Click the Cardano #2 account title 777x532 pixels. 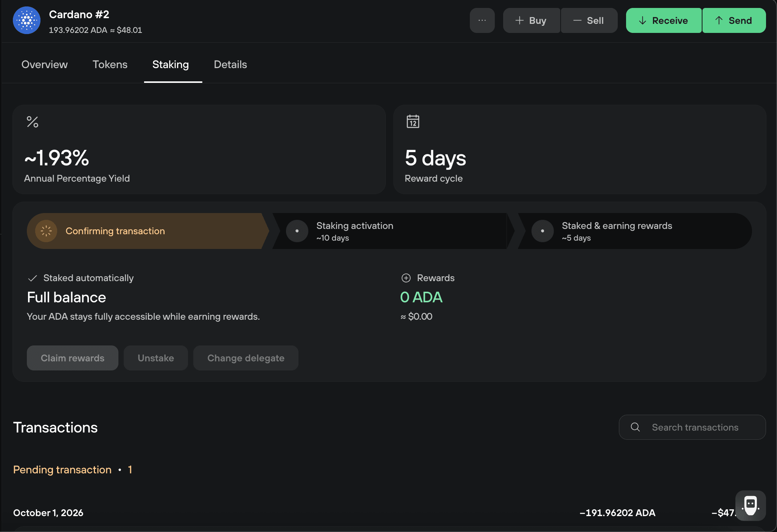tap(79, 14)
